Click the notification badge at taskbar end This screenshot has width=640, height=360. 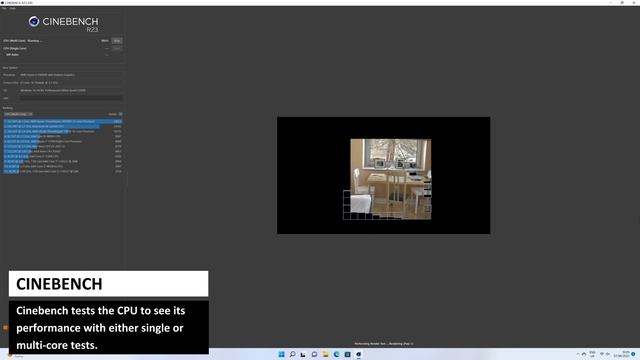pos(633,354)
